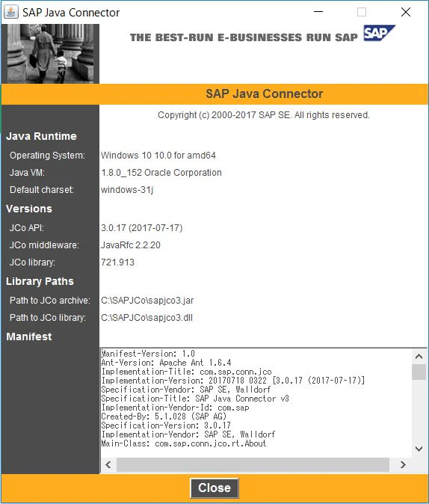Click the manifest vertical scrollbar thumb

(x=419, y=372)
